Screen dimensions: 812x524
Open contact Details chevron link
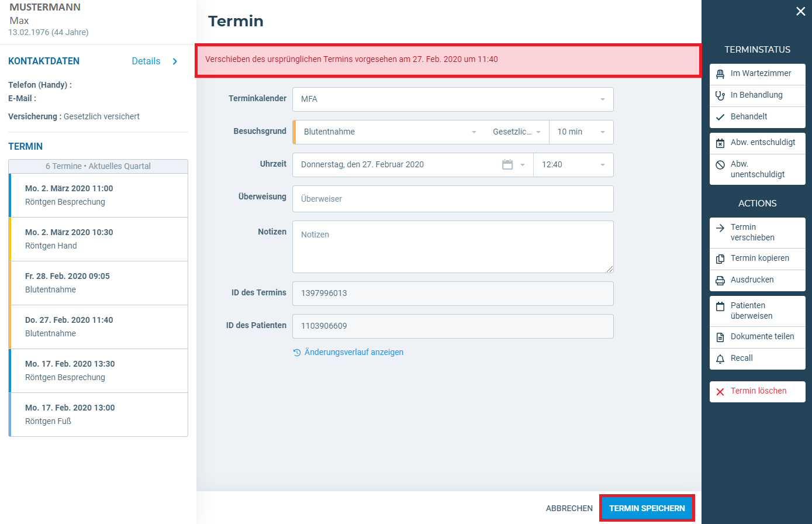(155, 61)
